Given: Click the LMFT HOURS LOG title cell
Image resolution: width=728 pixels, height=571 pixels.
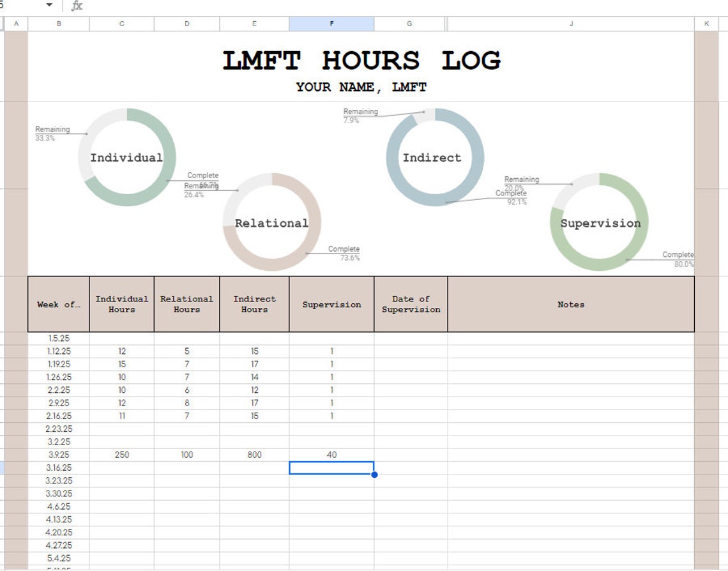Looking at the screenshot, I should [361, 61].
